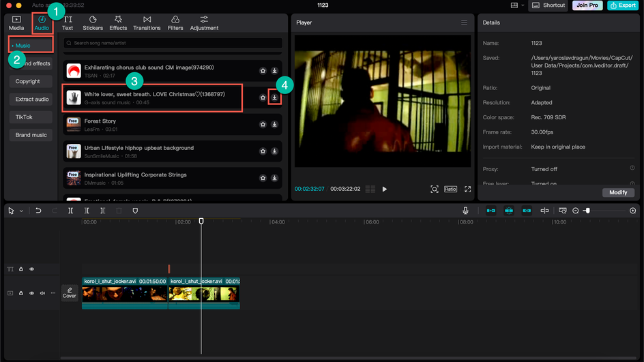The height and width of the screenshot is (362, 644).
Task: Open the Text tab
Action: (x=68, y=23)
